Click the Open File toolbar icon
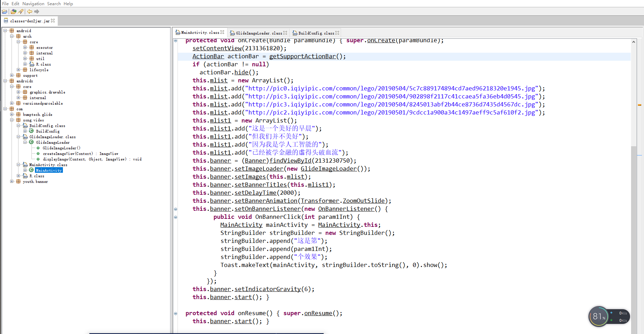The height and width of the screenshot is (334, 644). (x=5, y=12)
